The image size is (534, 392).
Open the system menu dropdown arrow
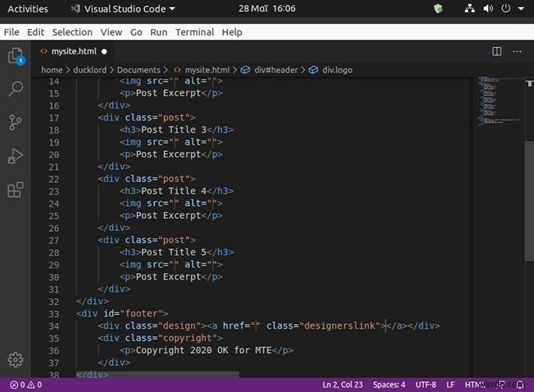pyautogui.click(x=521, y=8)
